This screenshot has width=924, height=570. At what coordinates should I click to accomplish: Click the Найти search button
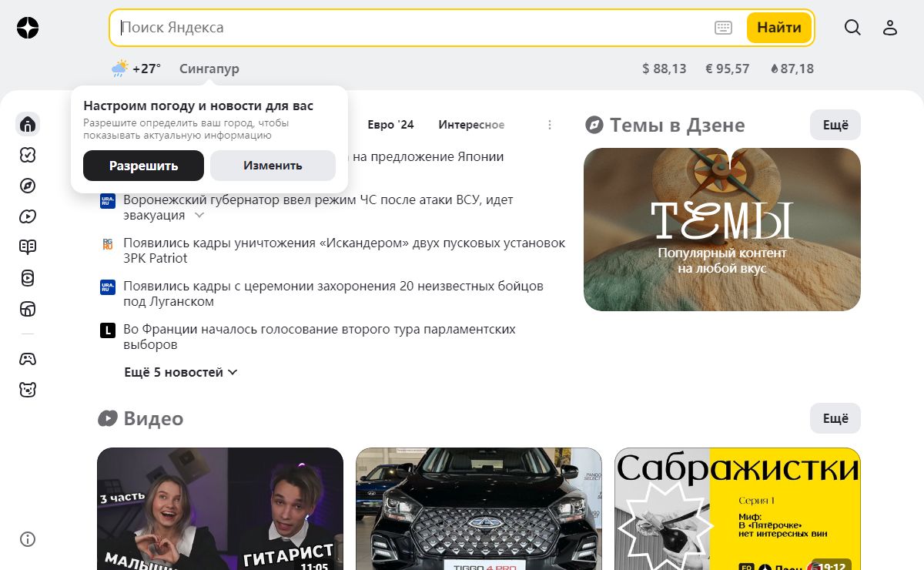pos(779,28)
